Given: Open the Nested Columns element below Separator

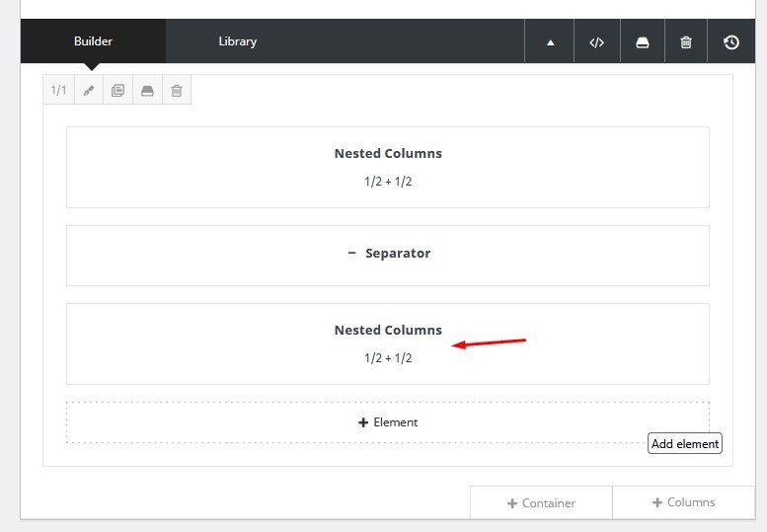Looking at the screenshot, I should tap(387, 342).
